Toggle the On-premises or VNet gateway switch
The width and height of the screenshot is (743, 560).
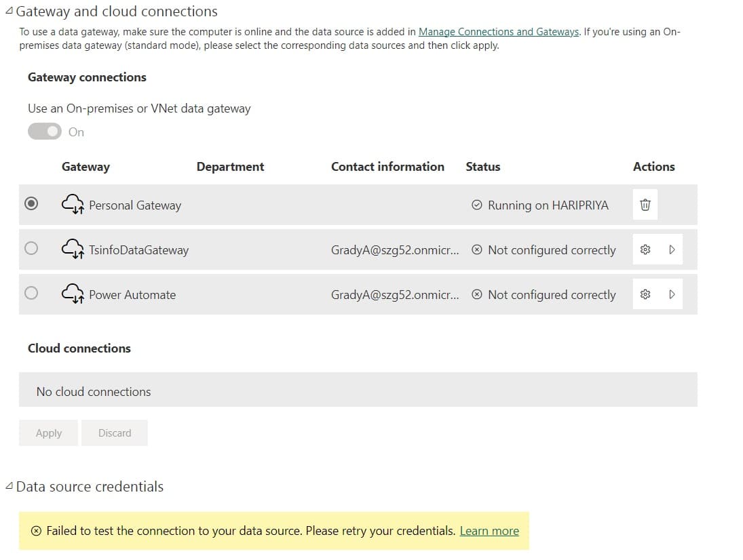(x=45, y=132)
